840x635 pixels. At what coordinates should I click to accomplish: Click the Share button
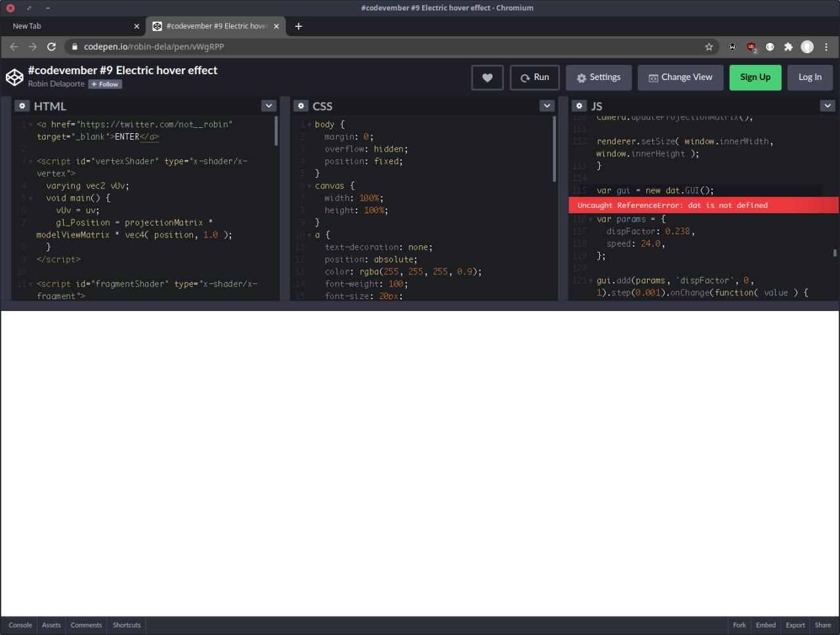(823, 625)
